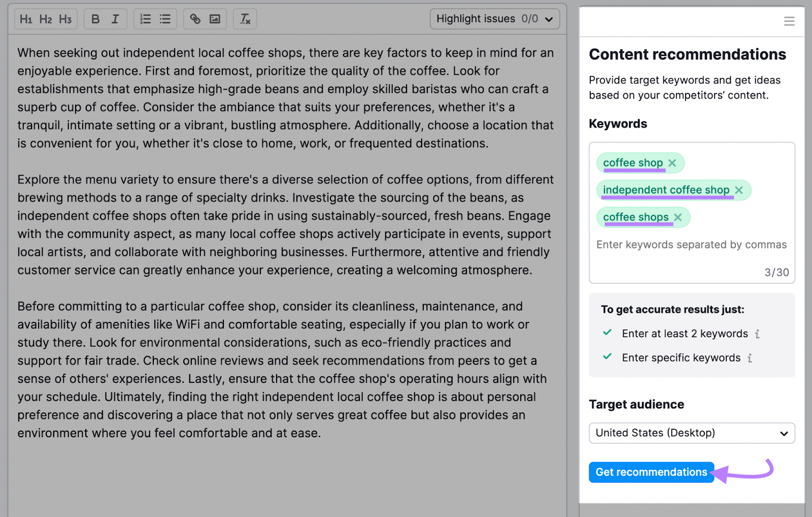Clear text formatting
Image resolution: width=812 pixels, height=517 pixels.
coord(245,19)
